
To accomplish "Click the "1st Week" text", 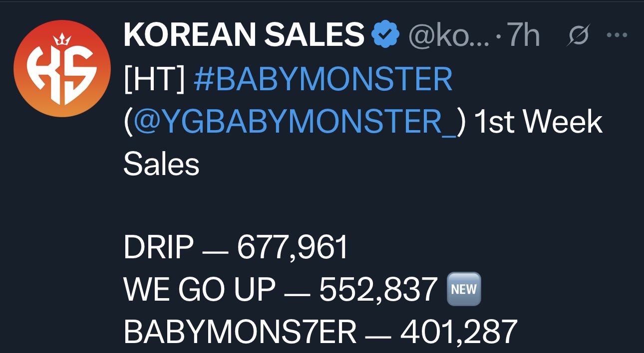I will coord(538,122).
